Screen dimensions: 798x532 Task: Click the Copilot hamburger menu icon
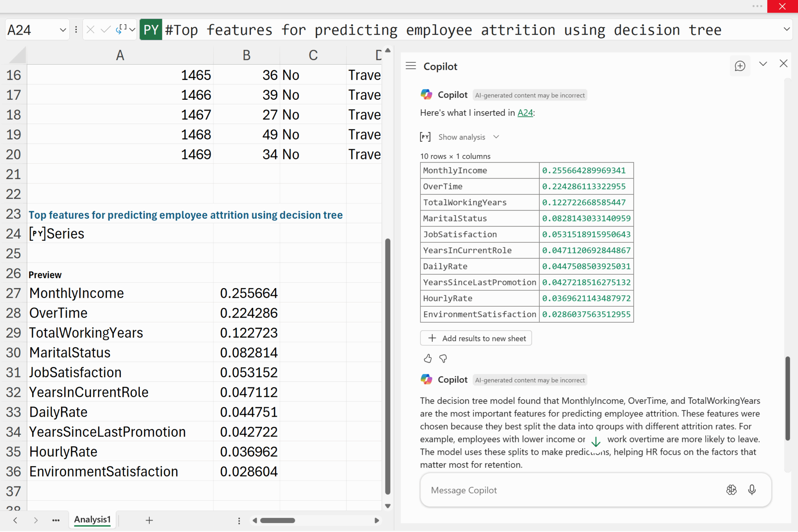[x=411, y=66]
